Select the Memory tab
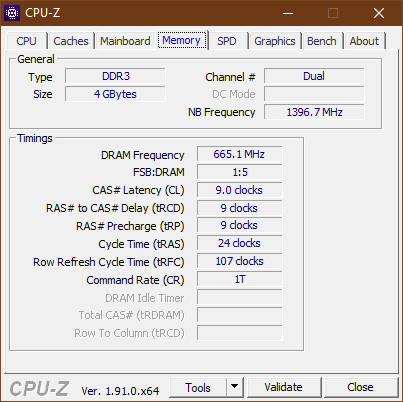The height and width of the screenshot is (402, 403). coord(182,40)
